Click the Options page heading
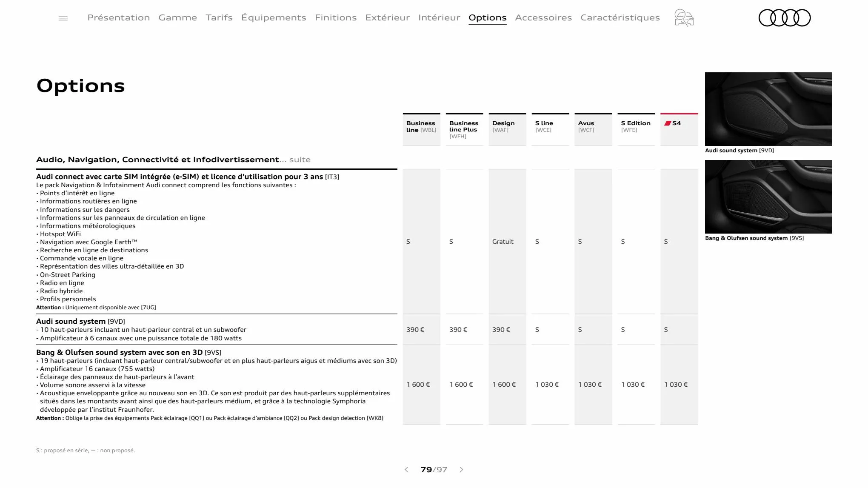 (x=81, y=86)
